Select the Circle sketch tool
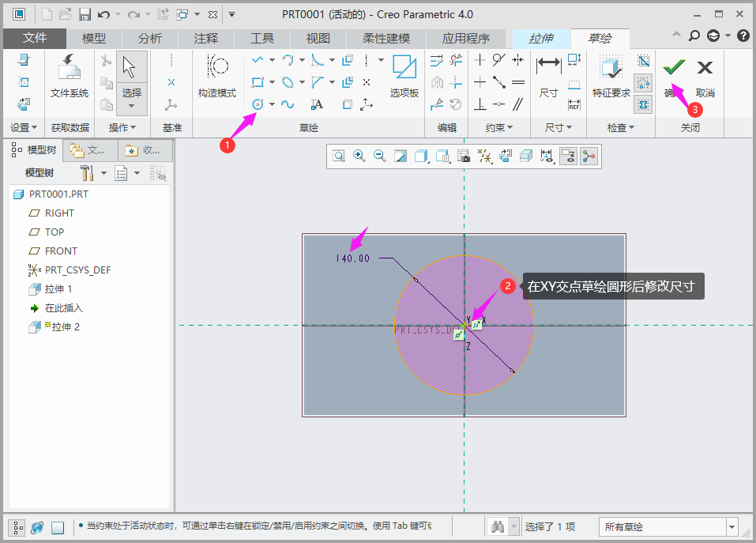Screen dimensions: 756x543 pyautogui.click(x=258, y=104)
